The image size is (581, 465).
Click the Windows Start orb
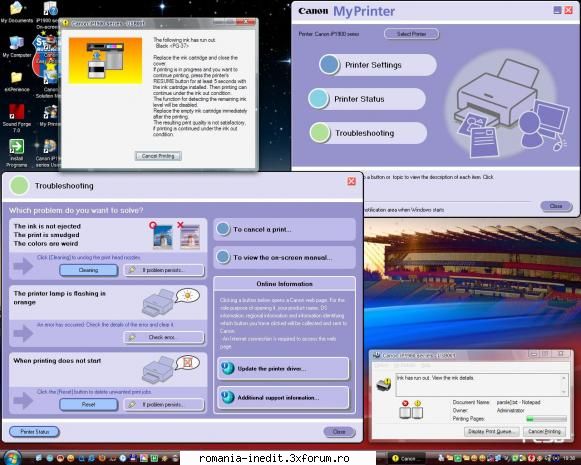coord(12,458)
